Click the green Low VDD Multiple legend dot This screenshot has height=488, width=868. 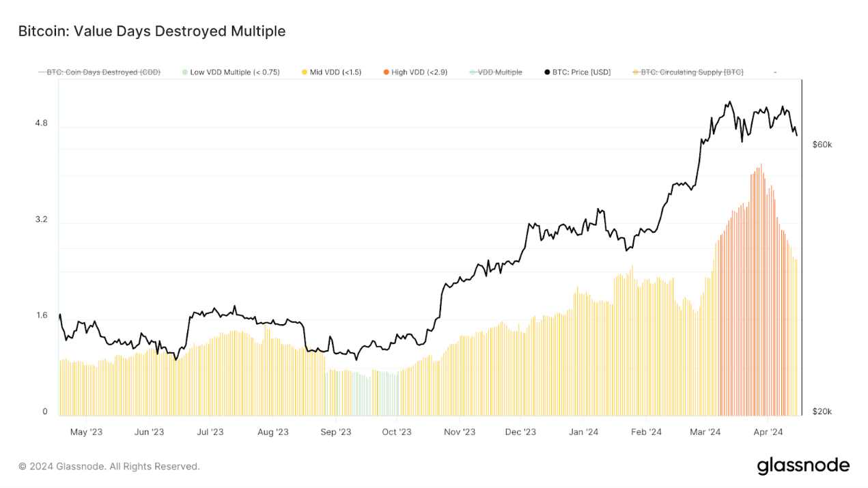click(184, 72)
